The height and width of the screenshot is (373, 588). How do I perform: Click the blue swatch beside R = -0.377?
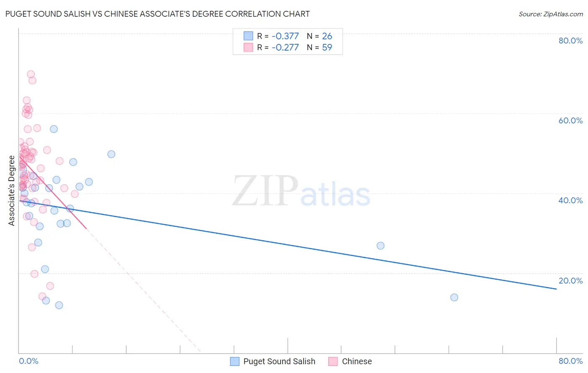click(248, 36)
